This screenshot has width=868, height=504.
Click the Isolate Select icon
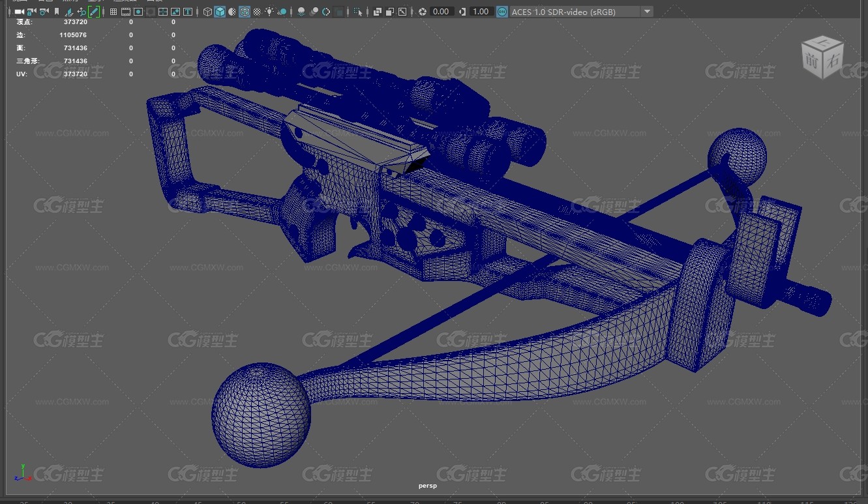(x=358, y=12)
